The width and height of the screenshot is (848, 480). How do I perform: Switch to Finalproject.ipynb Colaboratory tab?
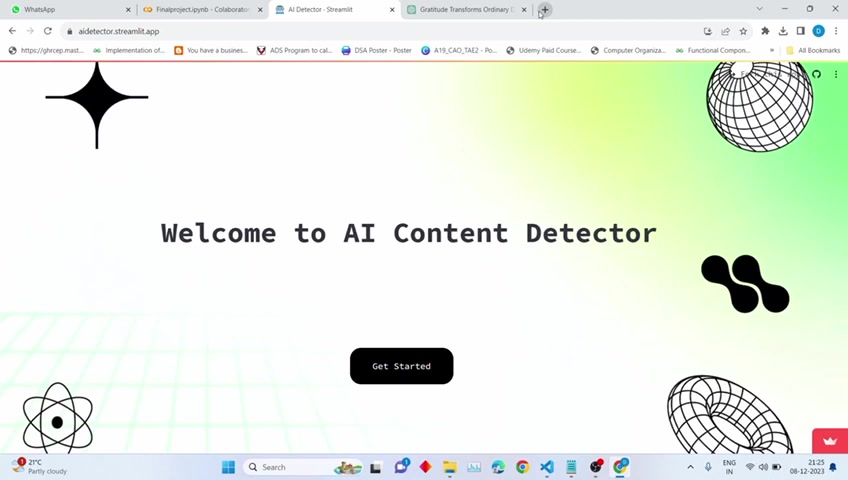click(x=202, y=9)
